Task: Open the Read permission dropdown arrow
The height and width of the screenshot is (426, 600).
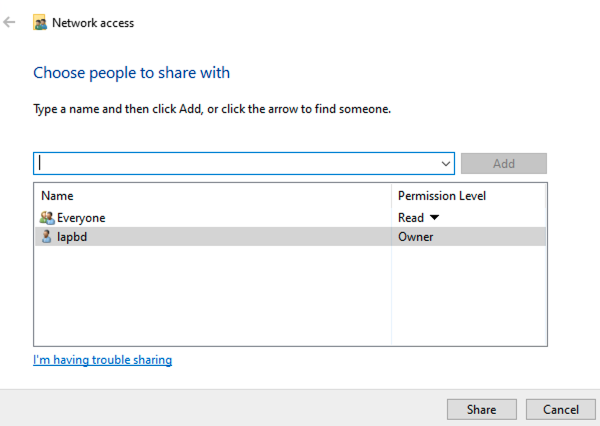Action: coord(434,218)
